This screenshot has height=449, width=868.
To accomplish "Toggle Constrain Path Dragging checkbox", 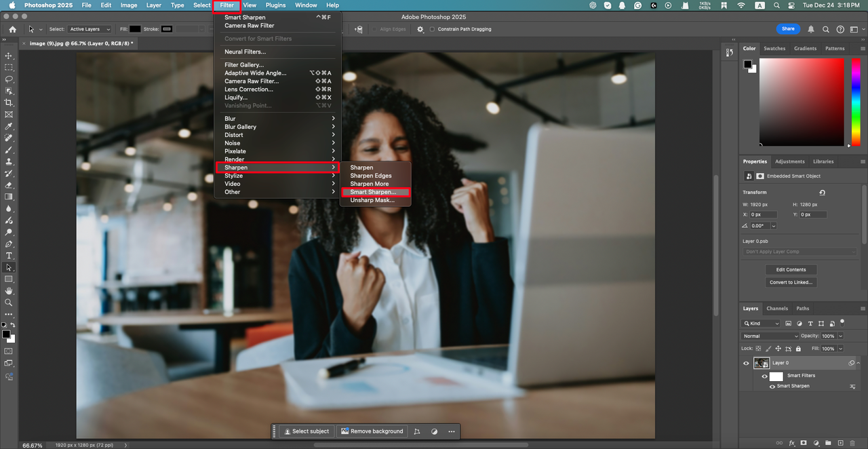I will pyautogui.click(x=433, y=29).
